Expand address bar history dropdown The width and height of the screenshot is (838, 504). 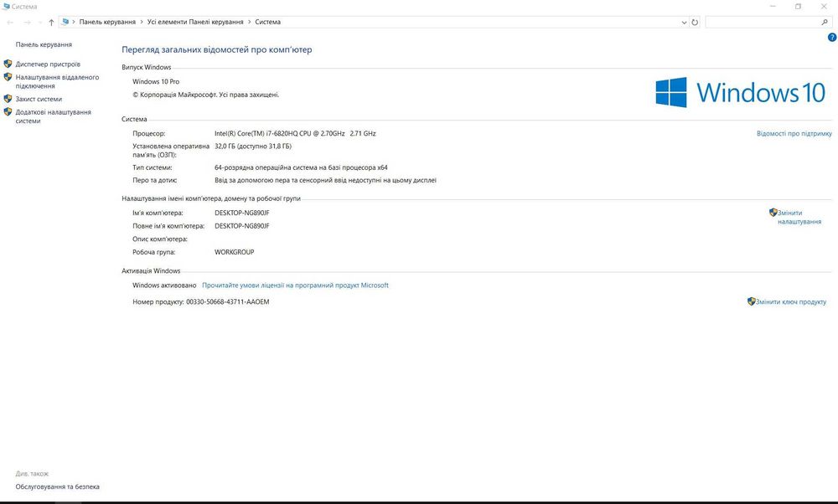pyautogui.click(x=684, y=23)
